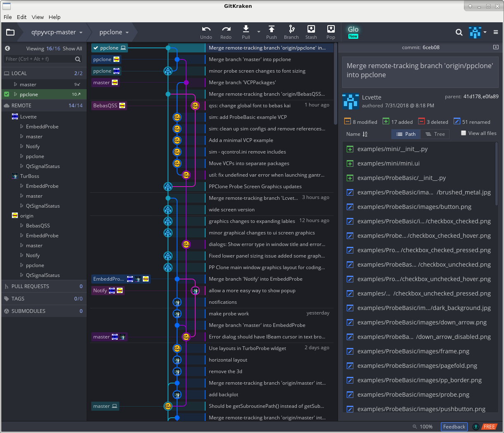Toggle the checked ppclone local branch checkbox
The image size is (504, 433).
pyautogui.click(x=7, y=94)
